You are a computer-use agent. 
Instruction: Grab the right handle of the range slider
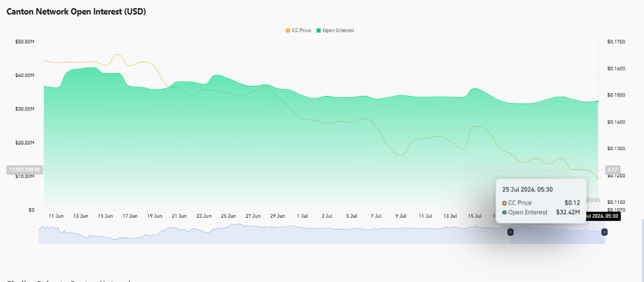pos(604,232)
